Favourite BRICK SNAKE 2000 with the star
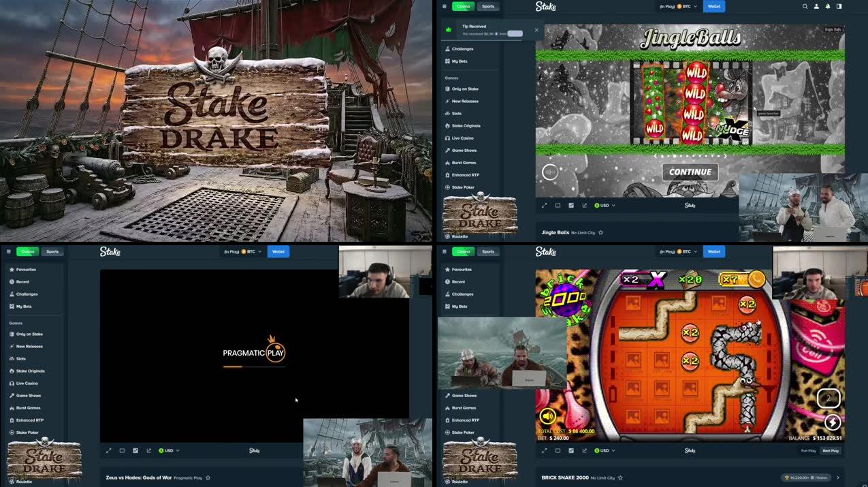 coord(621,477)
